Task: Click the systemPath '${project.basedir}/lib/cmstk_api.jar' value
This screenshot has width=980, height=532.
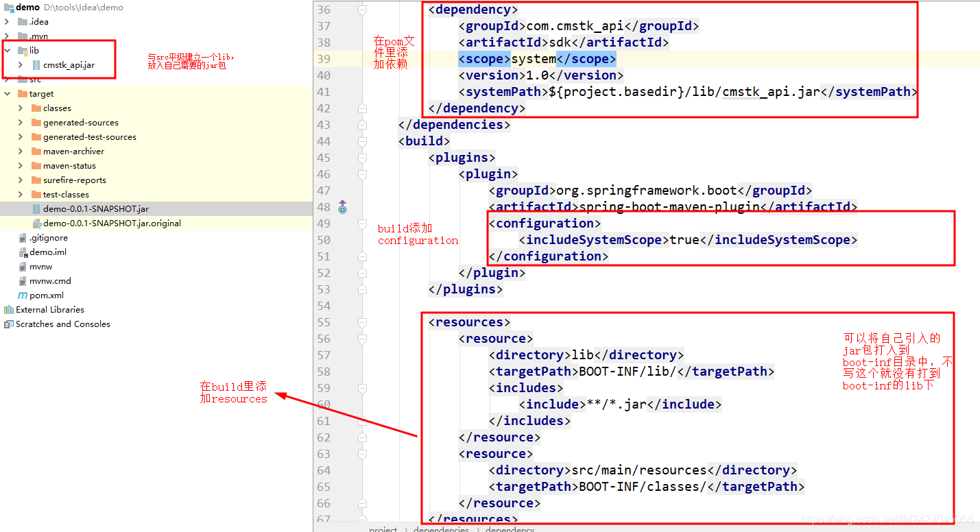Action: pos(684,92)
